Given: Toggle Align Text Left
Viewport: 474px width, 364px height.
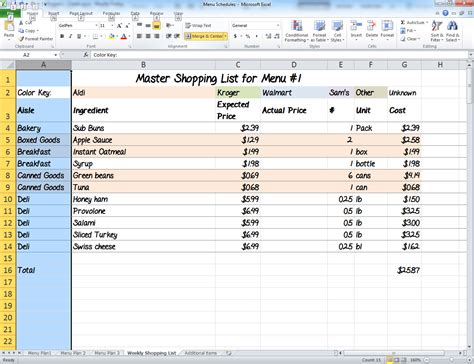Looking at the screenshot, I should tap(139, 36).
